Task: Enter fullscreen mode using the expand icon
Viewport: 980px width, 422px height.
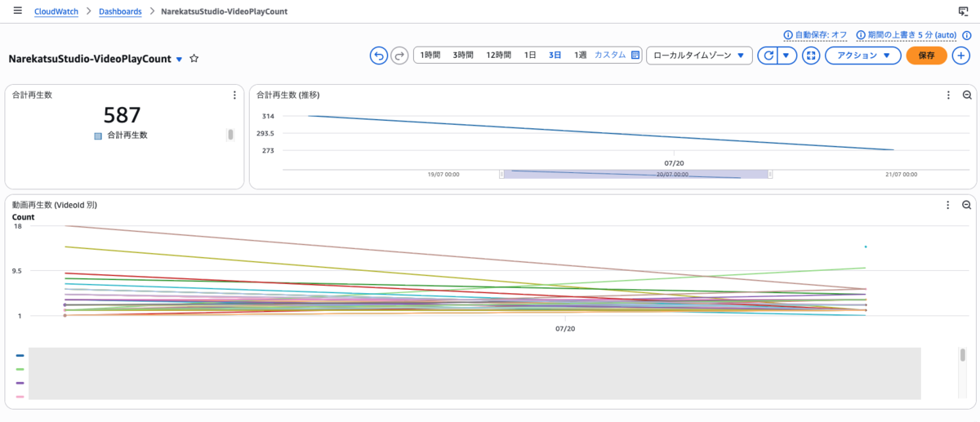Action: click(811, 56)
